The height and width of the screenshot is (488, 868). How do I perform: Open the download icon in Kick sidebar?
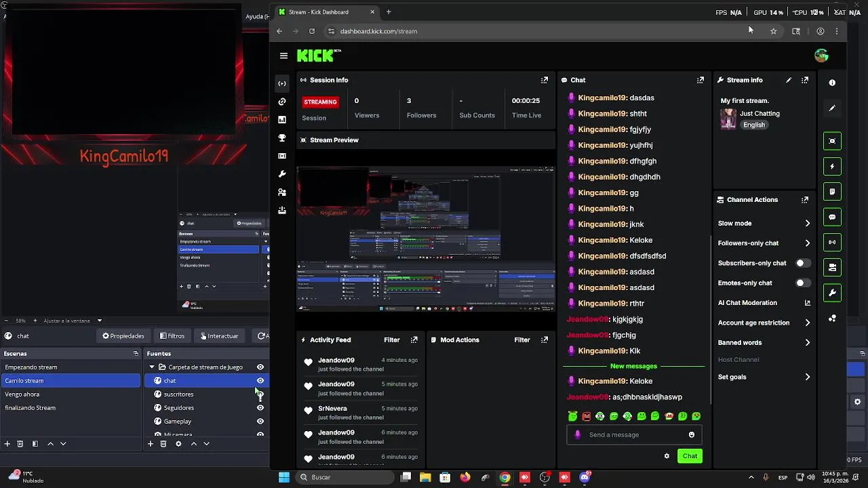(x=282, y=211)
